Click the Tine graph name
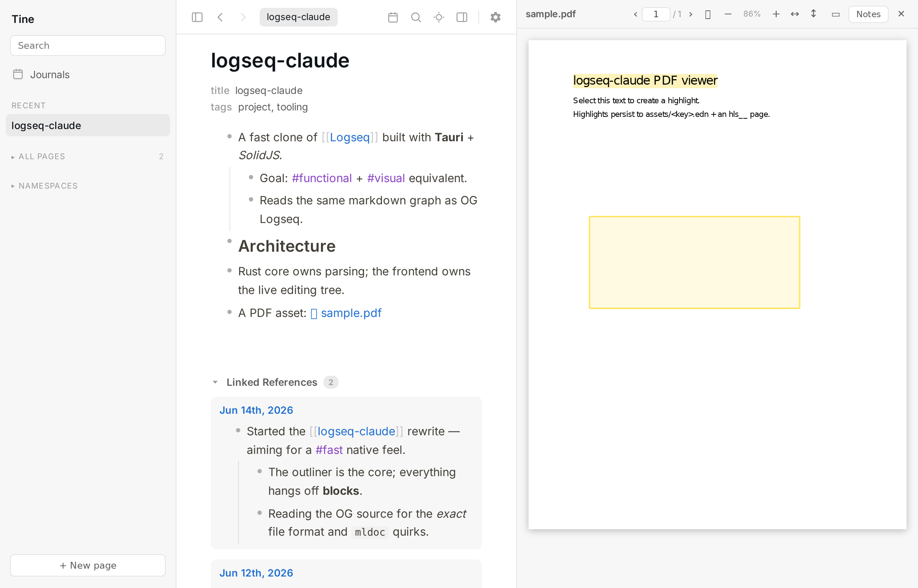Screen dimensions: 918x588 [23, 19]
